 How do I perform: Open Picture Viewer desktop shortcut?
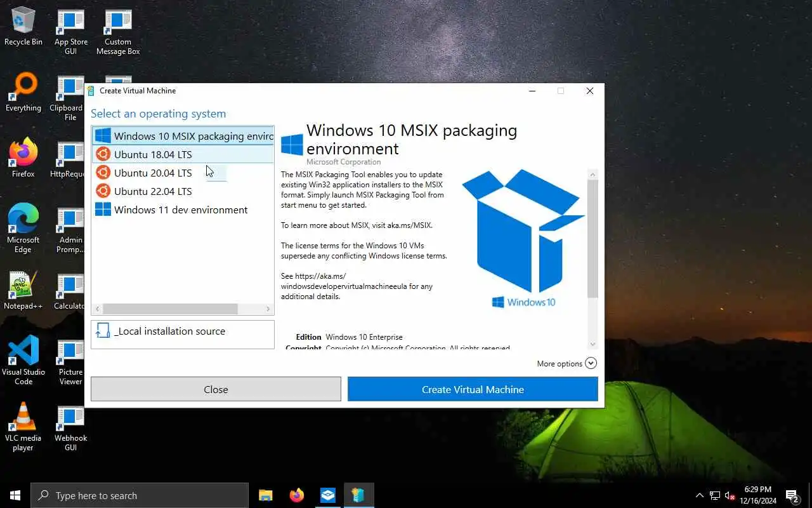tap(70, 361)
